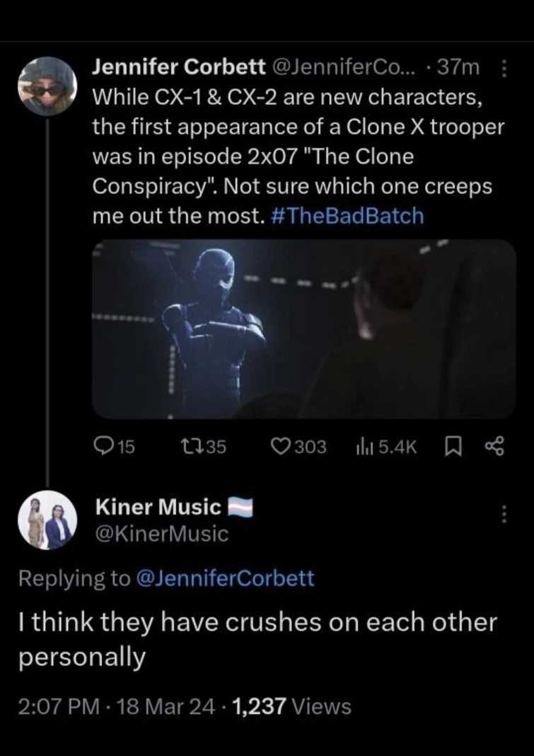This screenshot has height=756, width=534.
Task: Click the 37m timestamp on the tweet
Action: click(459, 68)
